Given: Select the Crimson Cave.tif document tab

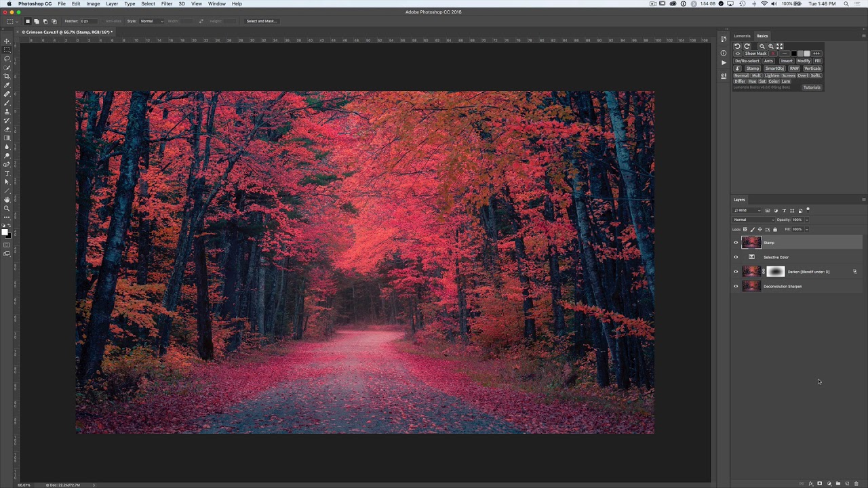Looking at the screenshot, I should pos(66,32).
